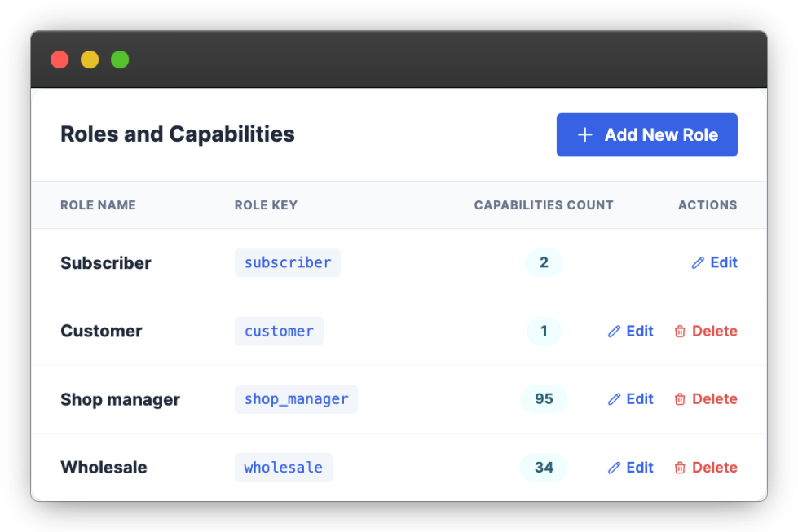Viewport: 798px width, 532px height.
Task: Click the Role Key column header
Action: (266, 205)
